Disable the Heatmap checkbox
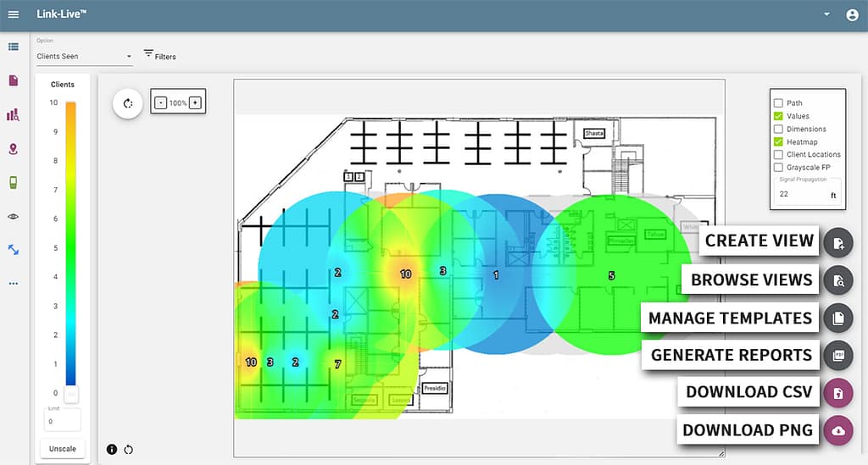Screen dimensions: 868x465 pyautogui.click(x=778, y=142)
